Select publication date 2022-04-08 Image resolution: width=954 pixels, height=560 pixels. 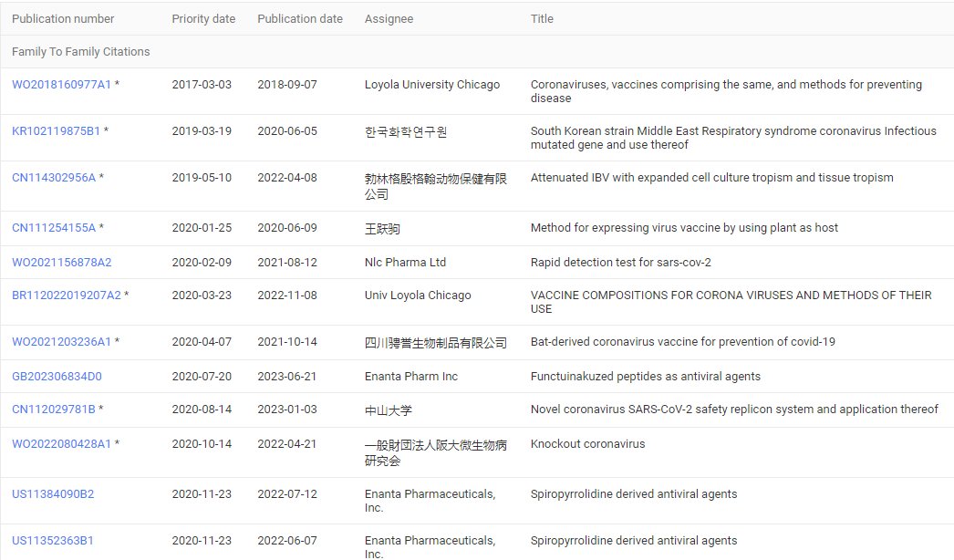coord(287,178)
